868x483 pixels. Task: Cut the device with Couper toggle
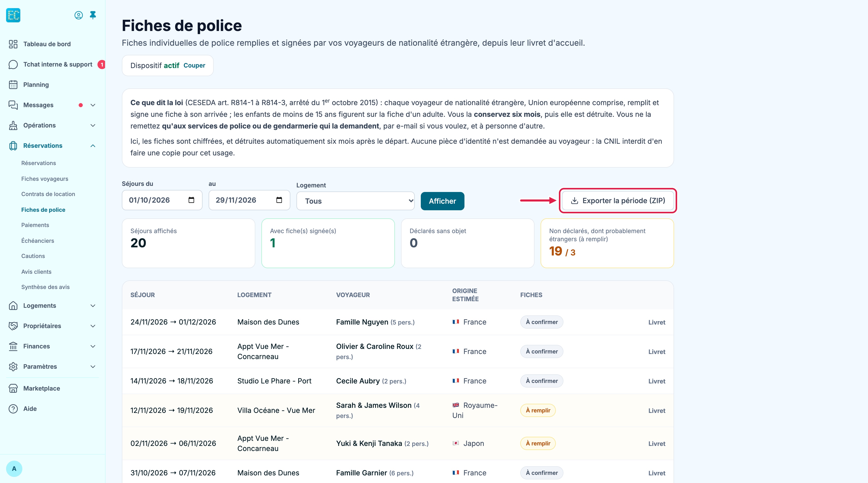coord(194,65)
